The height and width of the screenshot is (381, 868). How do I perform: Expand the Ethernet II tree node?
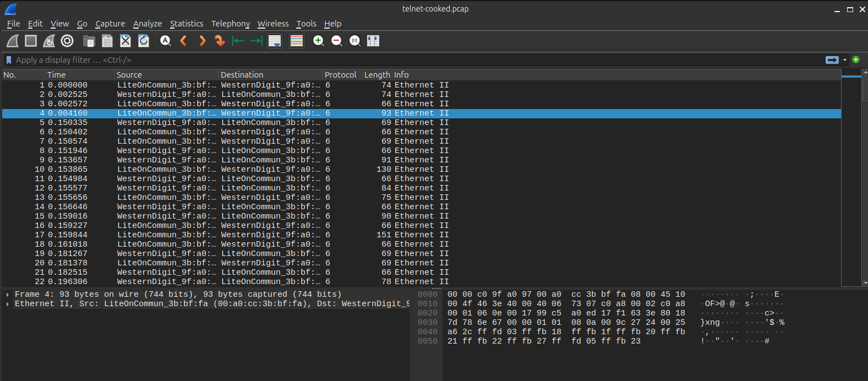tap(8, 304)
